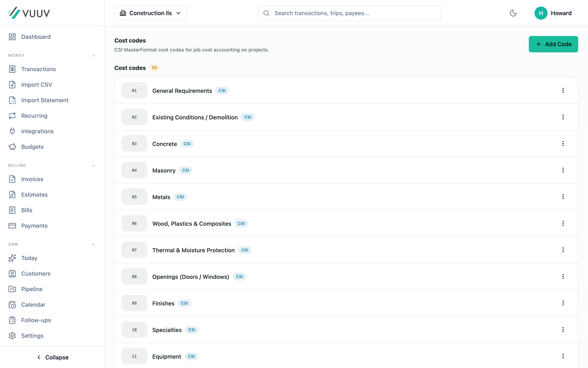This screenshot has width=588, height=368.
Task: Select the Metals cost code name
Action: [161, 197]
